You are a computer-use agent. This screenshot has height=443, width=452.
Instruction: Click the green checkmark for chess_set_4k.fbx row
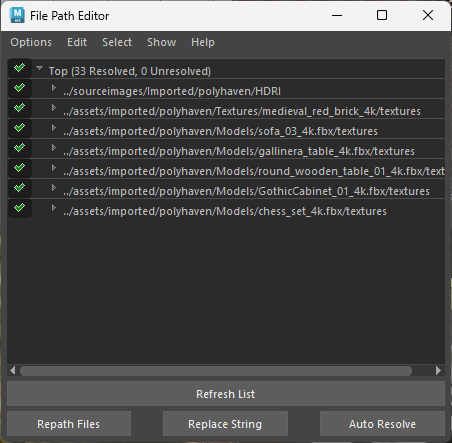tap(20, 208)
